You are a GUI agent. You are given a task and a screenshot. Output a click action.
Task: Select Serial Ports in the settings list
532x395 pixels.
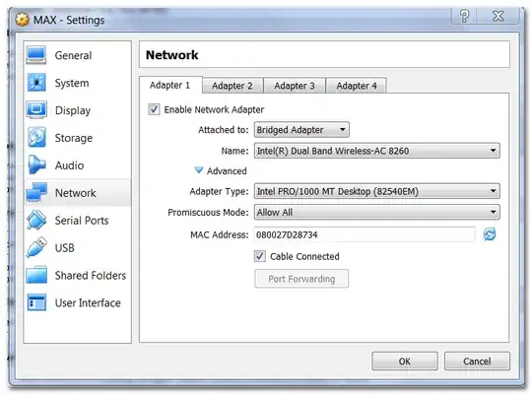78,221
